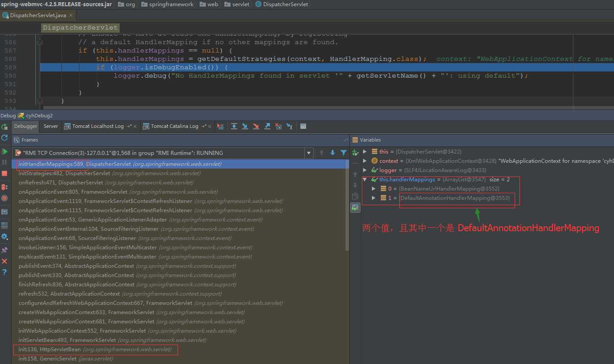Expand element 0 BeanNameUrlHandlerMapping

coord(374,189)
